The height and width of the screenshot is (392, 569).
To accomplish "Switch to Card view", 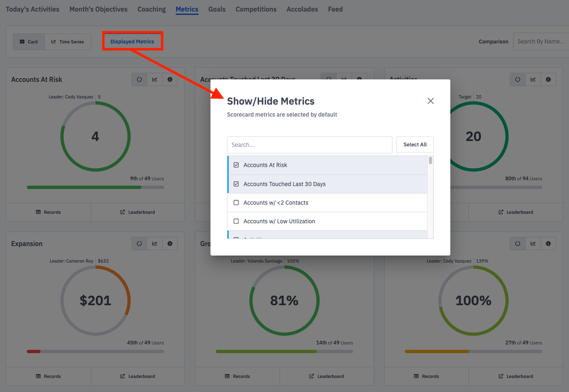I will 29,42.
